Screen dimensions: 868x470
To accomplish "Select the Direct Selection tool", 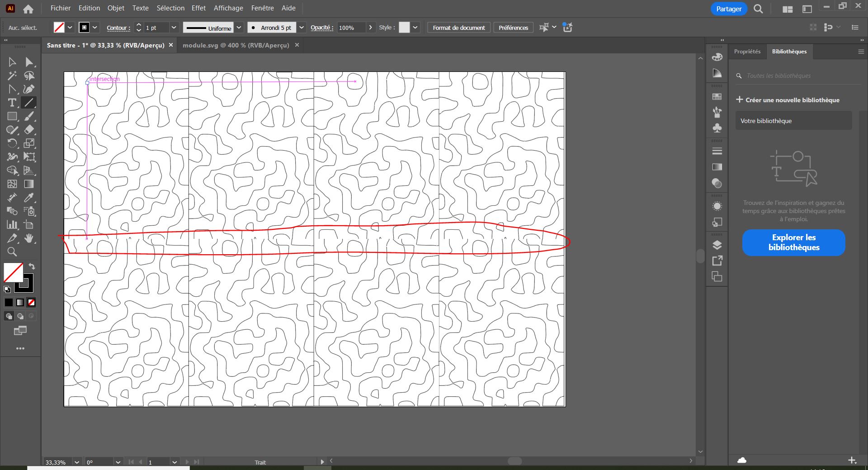I will [x=29, y=62].
